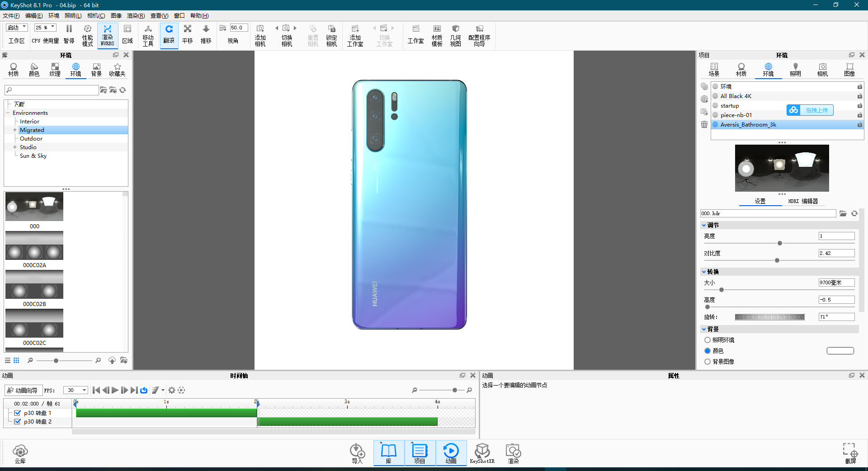This screenshot has height=471, width=868.
Task: Open the 照明(L) menu
Action: pyautogui.click(x=73, y=16)
